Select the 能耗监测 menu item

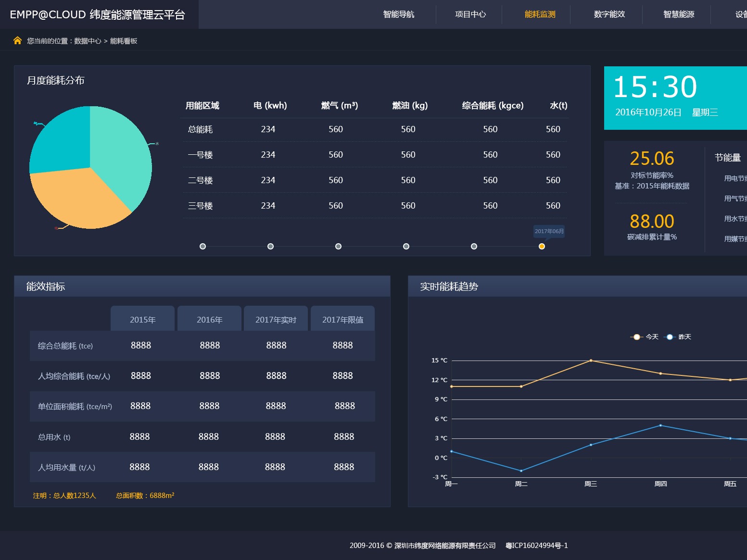point(540,14)
